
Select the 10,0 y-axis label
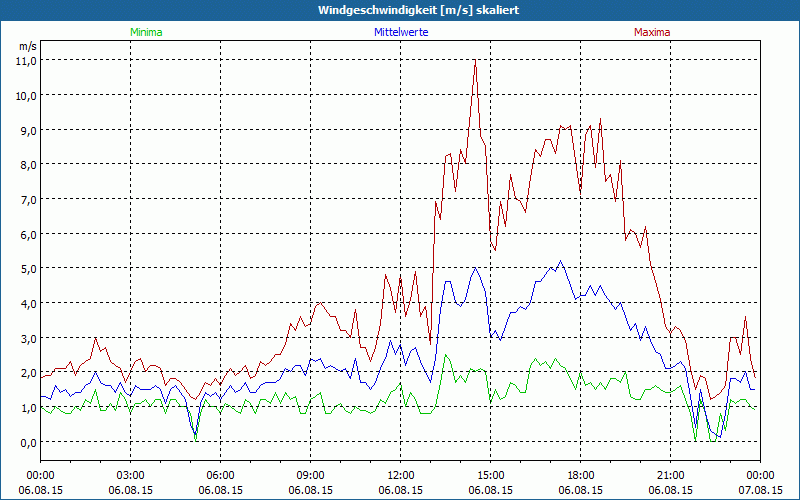pyautogui.click(x=26, y=95)
